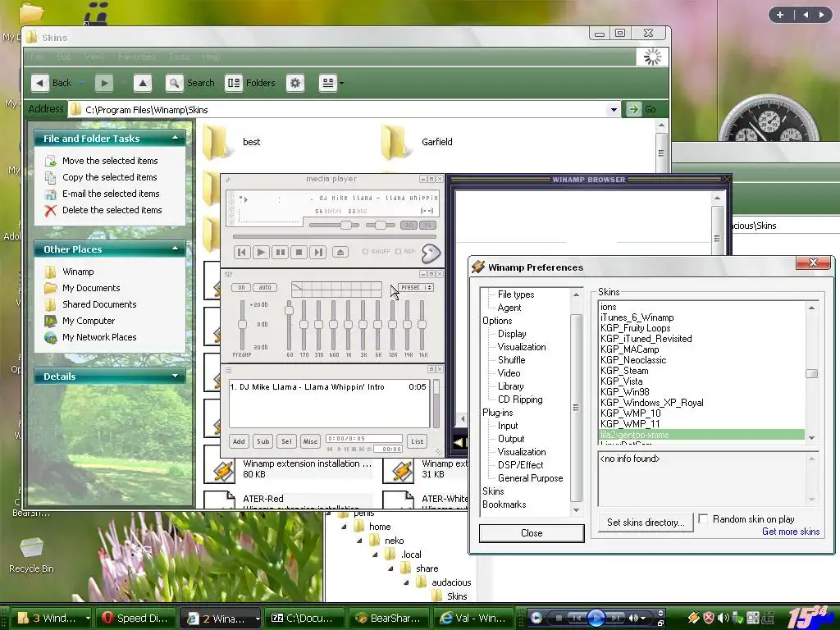Click the Gentoo logo in media player
The image size is (840, 630).
[431, 253]
